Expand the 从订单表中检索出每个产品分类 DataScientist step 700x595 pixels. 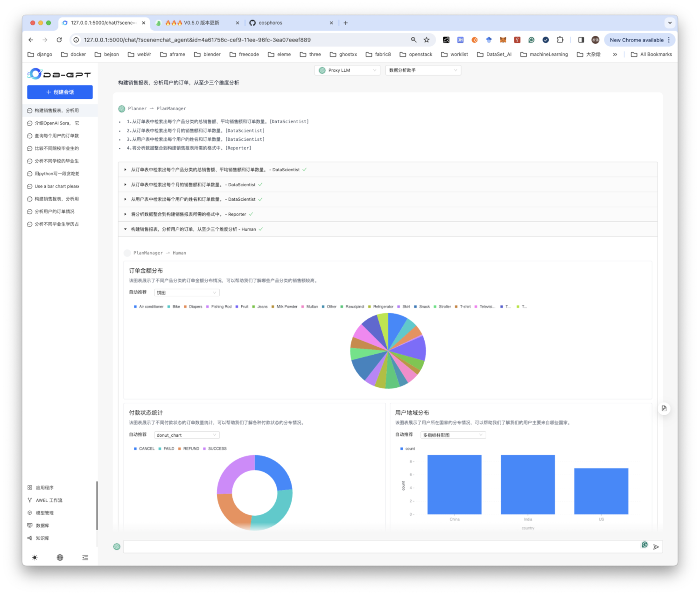tap(388, 169)
